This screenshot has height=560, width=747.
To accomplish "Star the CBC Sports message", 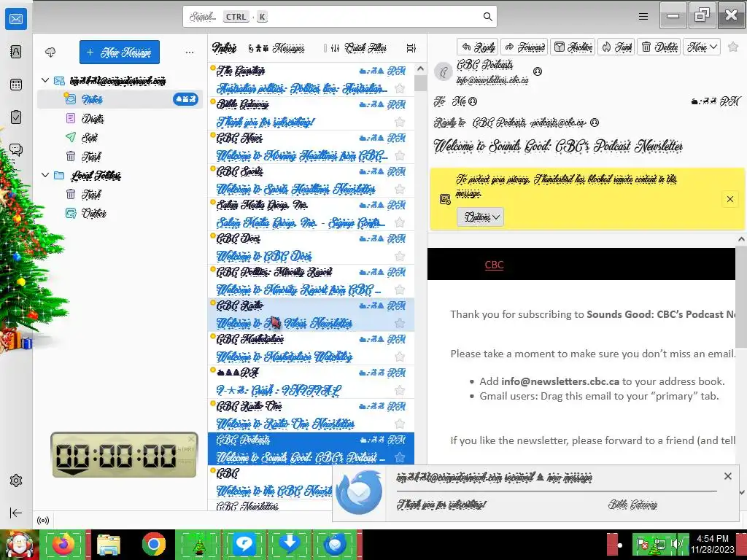I will (x=400, y=189).
